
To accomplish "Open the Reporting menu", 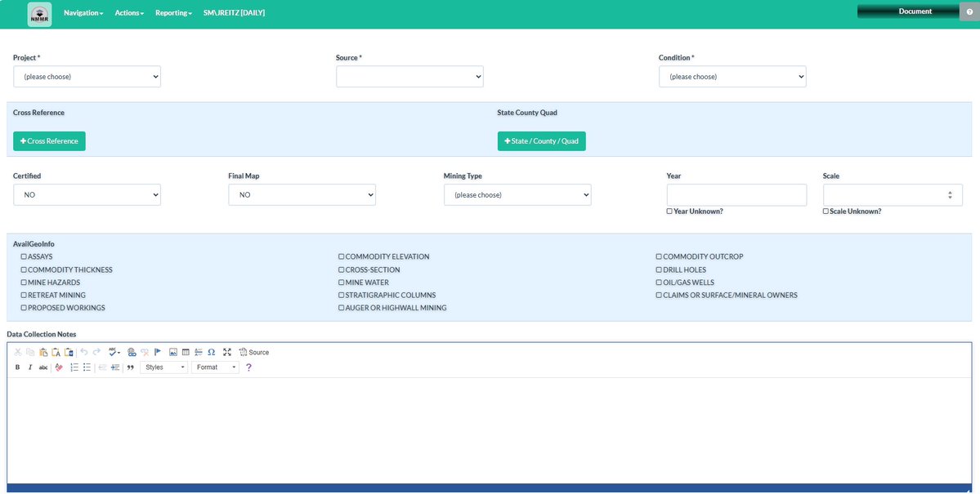I will coord(174,12).
